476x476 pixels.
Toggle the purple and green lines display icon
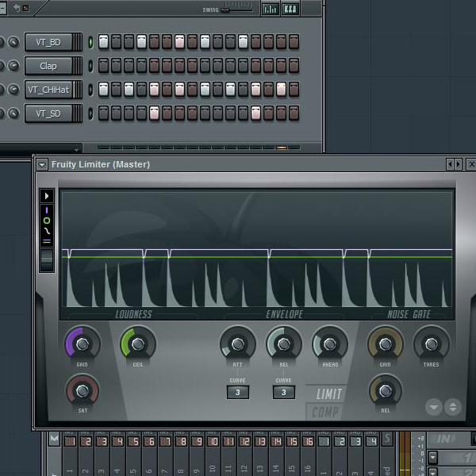point(47,241)
